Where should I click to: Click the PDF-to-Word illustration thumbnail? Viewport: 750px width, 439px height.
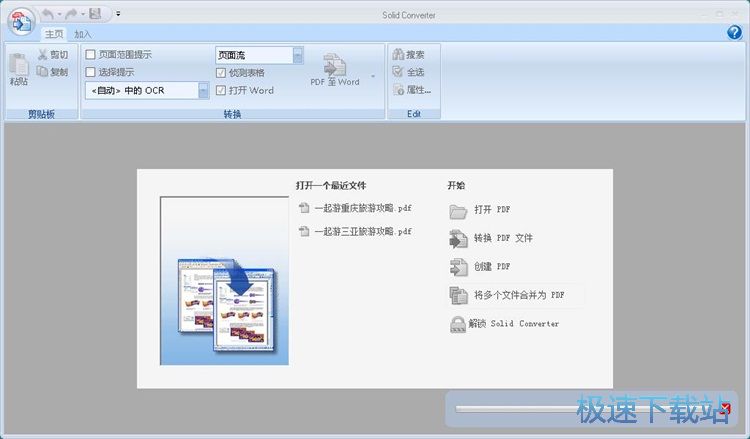point(224,281)
